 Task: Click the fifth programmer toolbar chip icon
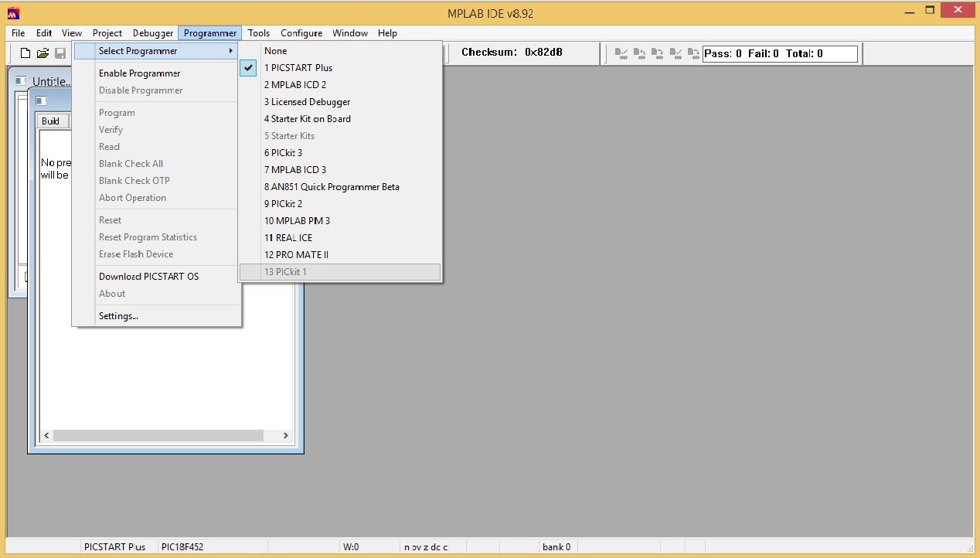(693, 53)
